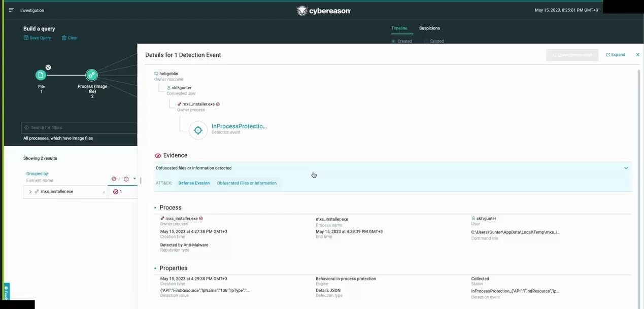Click the filter badge above File node

pyautogui.click(x=48, y=67)
